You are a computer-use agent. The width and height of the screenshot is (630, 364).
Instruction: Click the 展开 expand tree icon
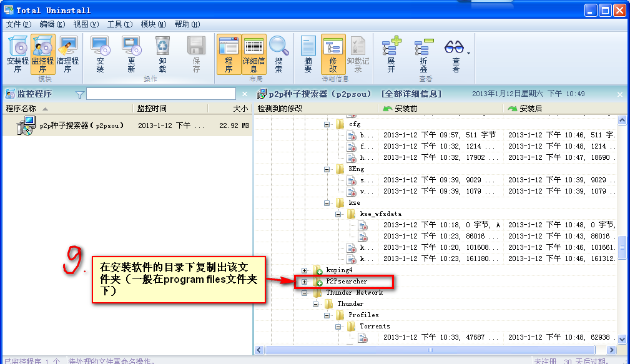[391, 54]
